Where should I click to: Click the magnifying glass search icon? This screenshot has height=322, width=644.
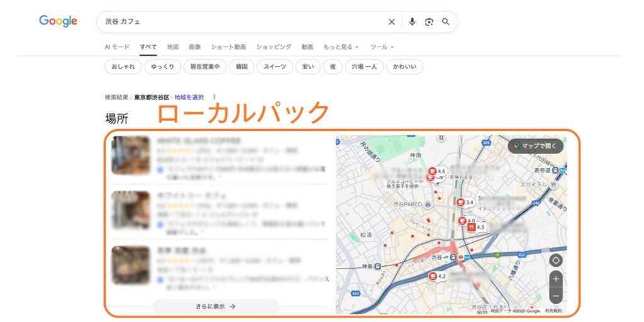[446, 22]
